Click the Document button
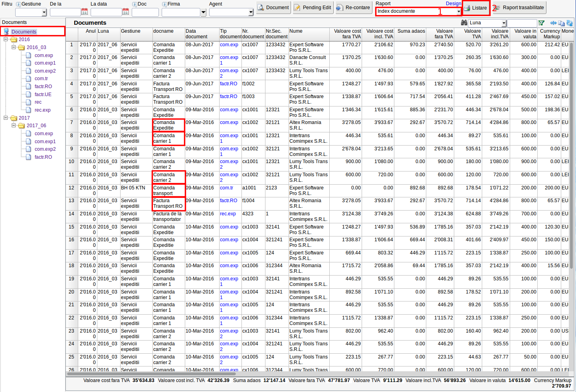This screenshot has width=576, height=392. point(273,8)
